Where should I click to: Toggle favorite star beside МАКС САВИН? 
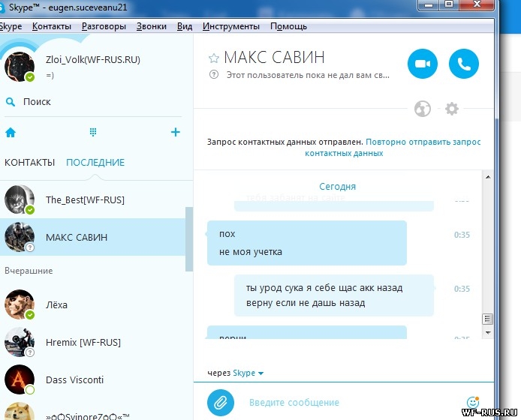[x=214, y=58]
